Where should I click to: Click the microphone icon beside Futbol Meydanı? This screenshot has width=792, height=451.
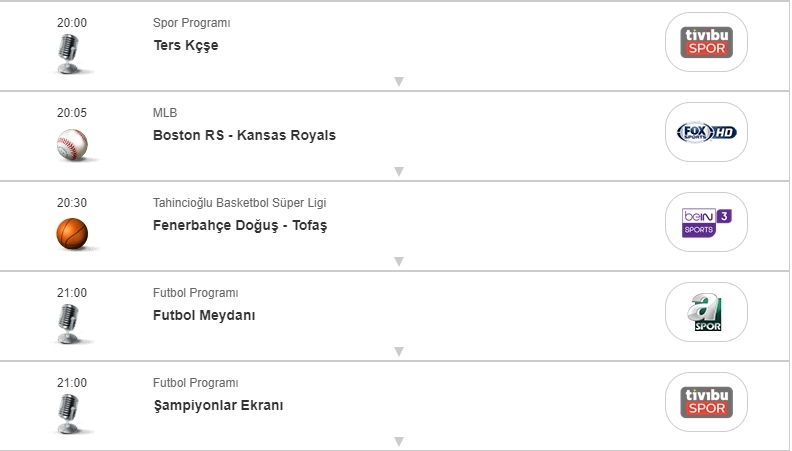(x=69, y=323)
